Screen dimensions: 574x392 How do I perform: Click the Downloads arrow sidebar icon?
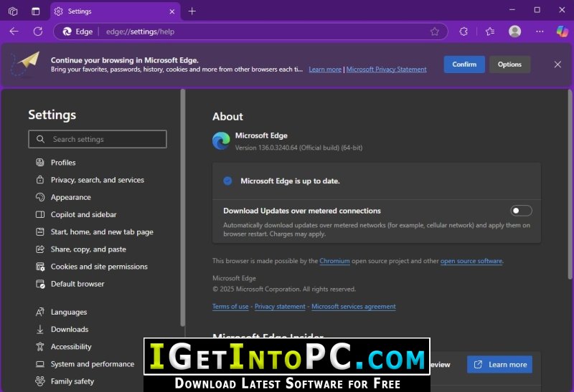pos(40,329)
